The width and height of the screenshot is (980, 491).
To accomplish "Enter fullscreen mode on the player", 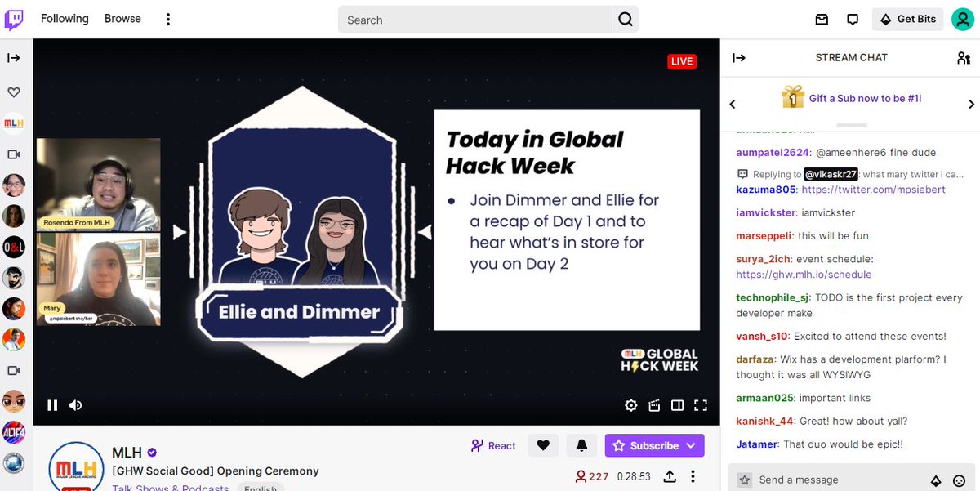I will [x=700, y=405].
